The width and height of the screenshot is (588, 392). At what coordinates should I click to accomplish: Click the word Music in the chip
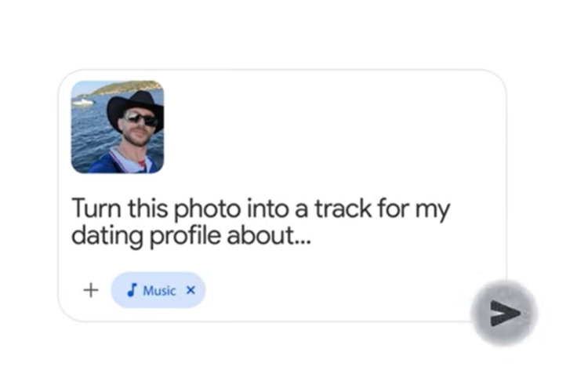[159, 291]
